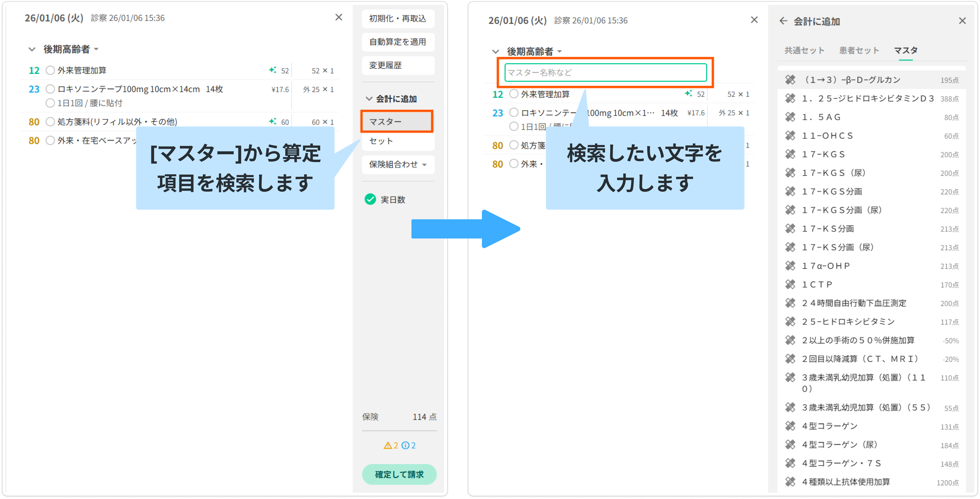Image resolution: width=980 pixels, height=499 pixels.
Task: Select the 1日1回 腰に貼付 radio button
Action: (50, 103)
